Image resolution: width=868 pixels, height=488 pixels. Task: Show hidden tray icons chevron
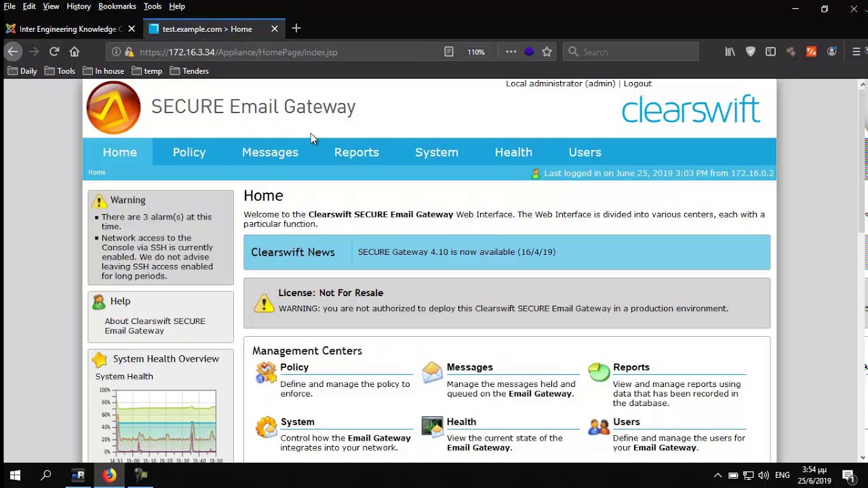tap(717, 475)
